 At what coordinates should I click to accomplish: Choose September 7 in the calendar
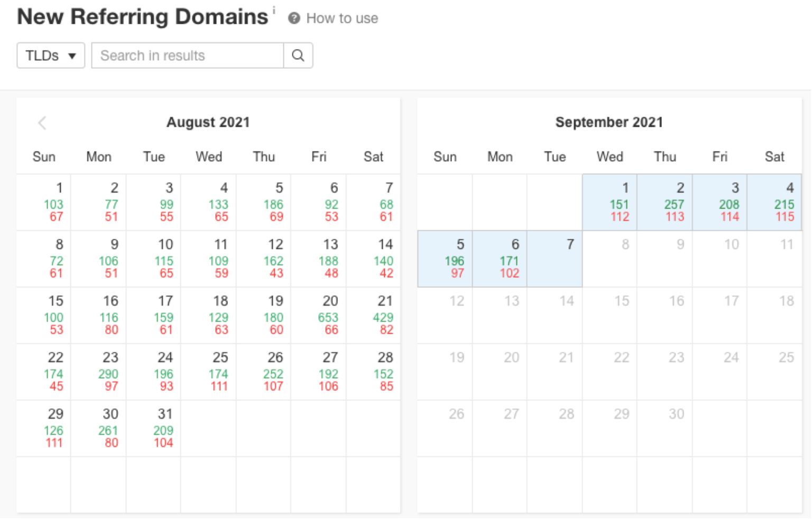click(x=555, y=259)
